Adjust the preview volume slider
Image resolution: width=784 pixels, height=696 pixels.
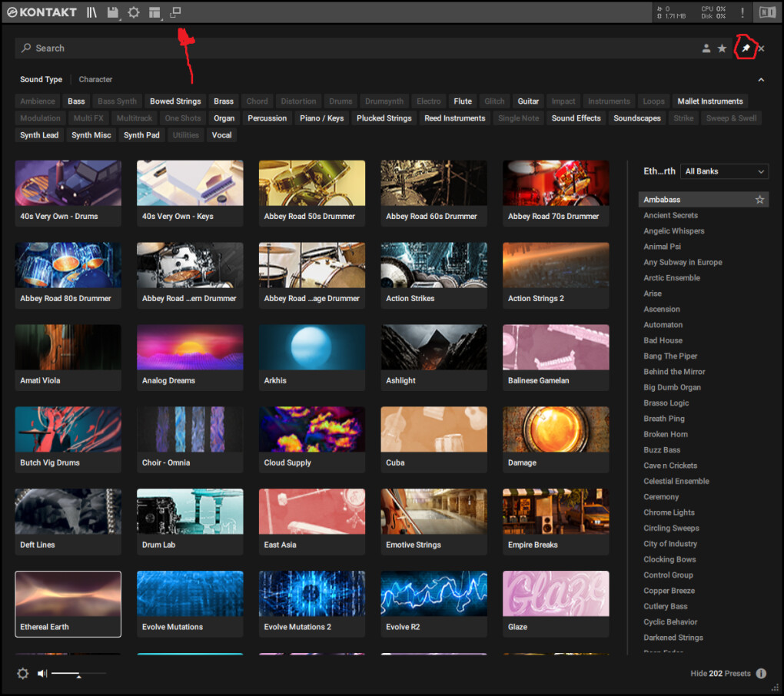point(78,674)
